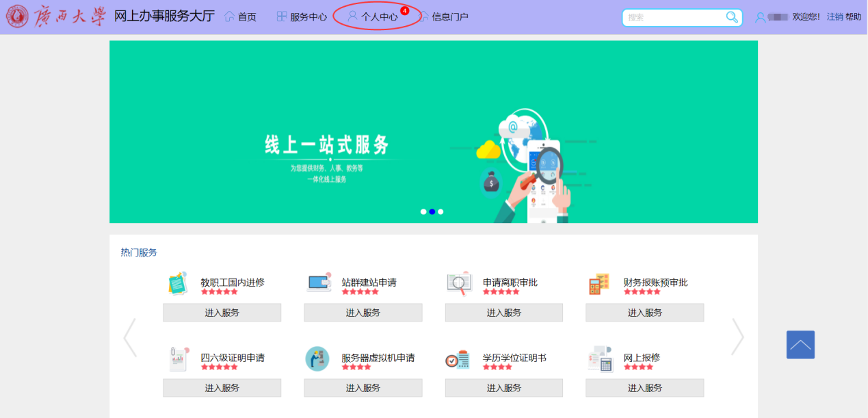
Task: Open the 服务中心 menu item
Action: [302, 17]
